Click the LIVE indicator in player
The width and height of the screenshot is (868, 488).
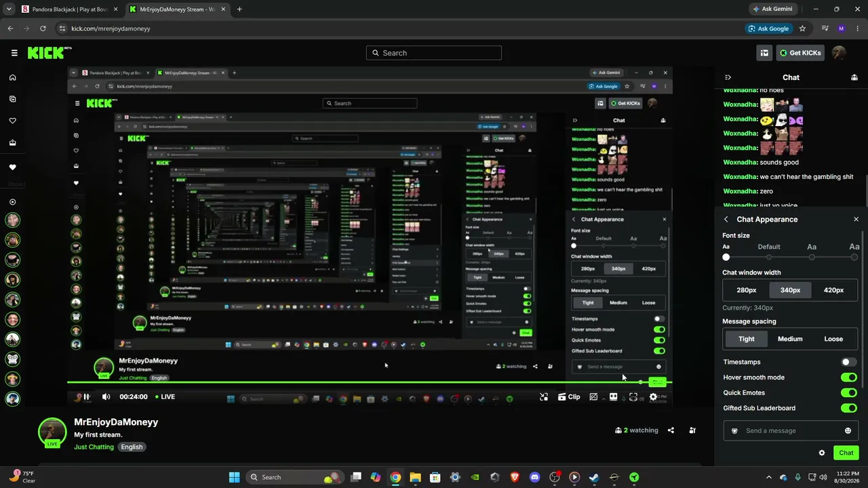point(165,396)
